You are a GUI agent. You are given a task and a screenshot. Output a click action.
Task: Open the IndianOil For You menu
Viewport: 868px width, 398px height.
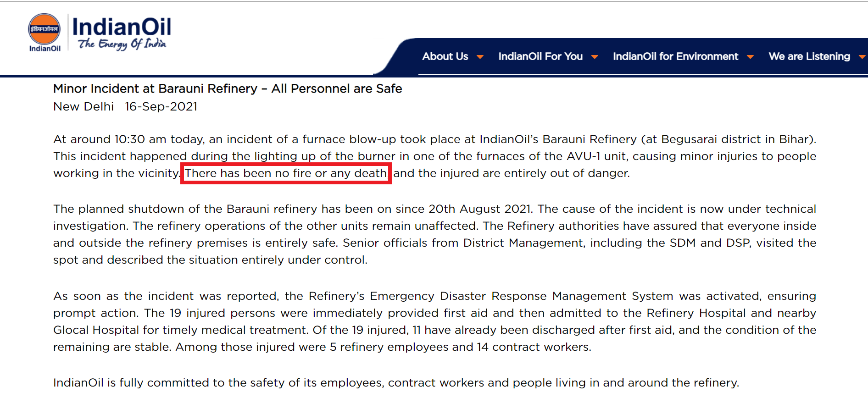[x=540, y=56]
